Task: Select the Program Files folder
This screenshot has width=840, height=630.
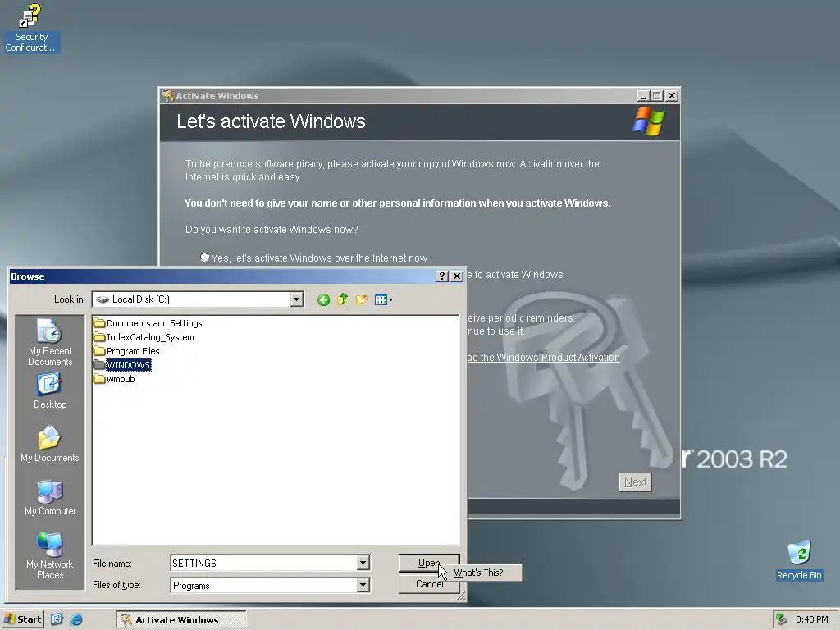Action: [126, 351]
